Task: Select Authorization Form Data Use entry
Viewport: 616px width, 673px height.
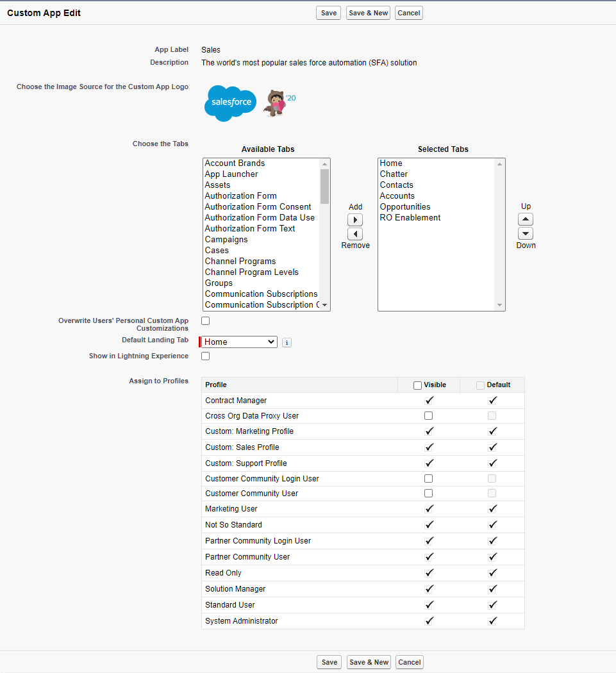Action: [x=261, y=218]
